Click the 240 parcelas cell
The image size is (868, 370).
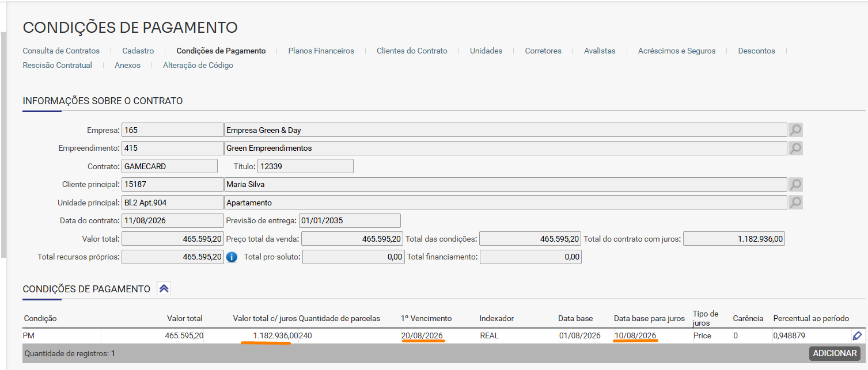[x=305, y=335]
